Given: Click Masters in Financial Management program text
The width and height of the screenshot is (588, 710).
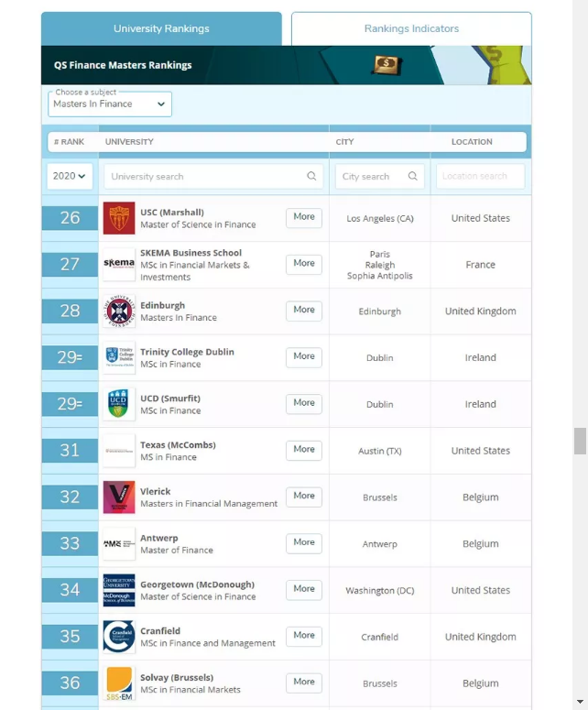Looking at the screenshot, I should 209,504.
